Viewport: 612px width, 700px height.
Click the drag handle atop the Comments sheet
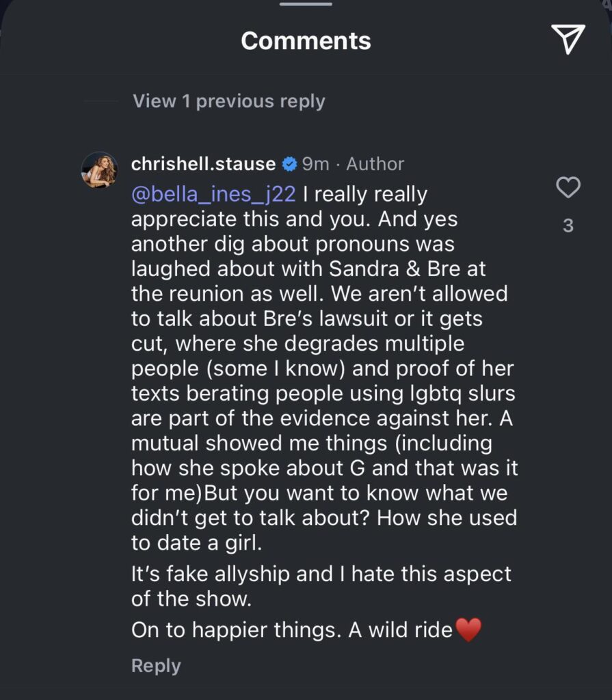306,4
